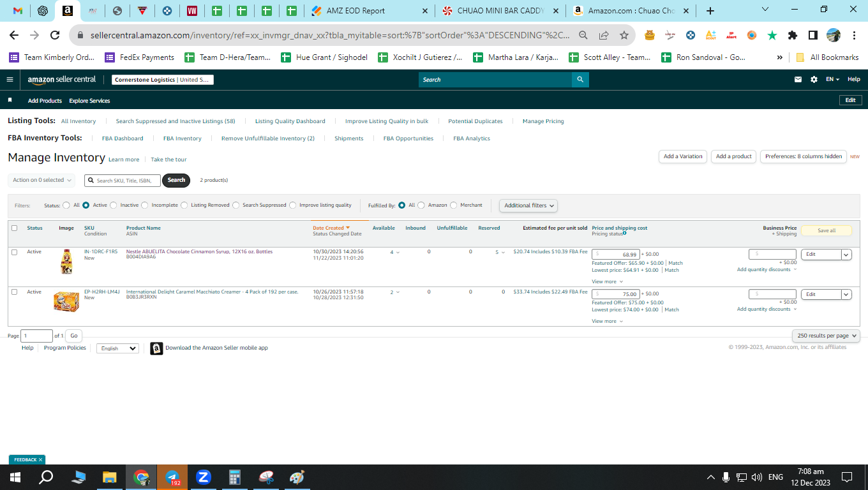The width and height of the screenshot is (868, 490).
Task: Open the Windows Start menu
Action: (x=15, y=477)
